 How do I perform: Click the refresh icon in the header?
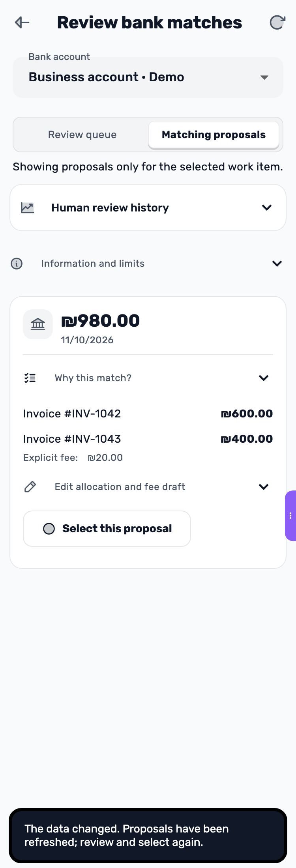277,22
